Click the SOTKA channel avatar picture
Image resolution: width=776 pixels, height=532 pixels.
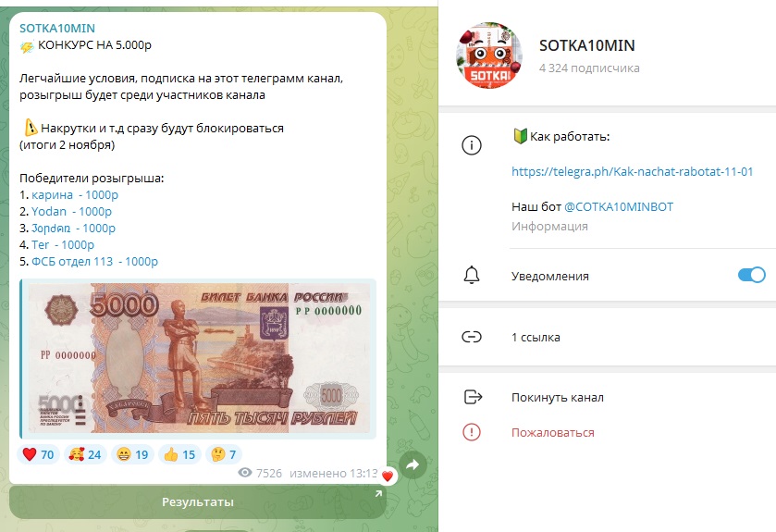tap(489, 56)
